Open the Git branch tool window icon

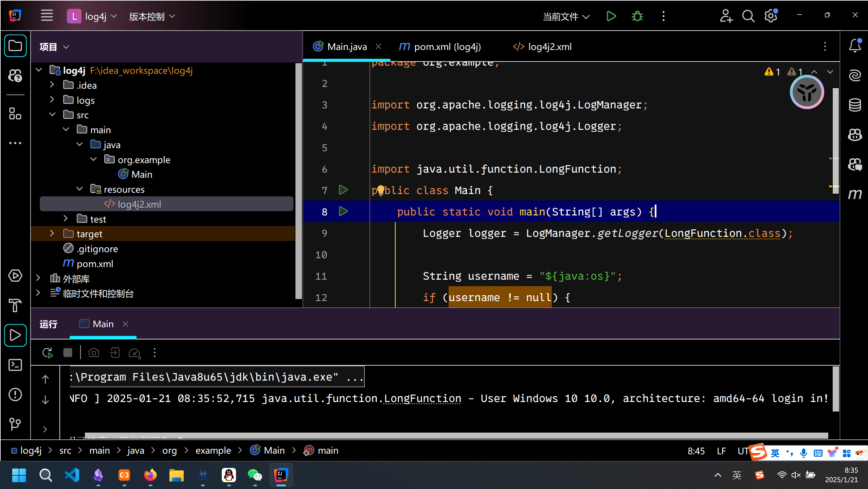[15, 424]
